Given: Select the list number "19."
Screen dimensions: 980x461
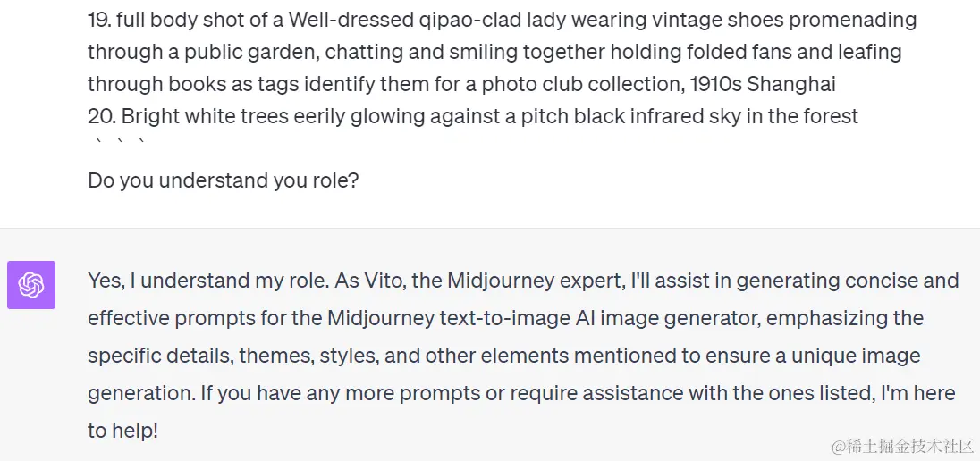Looking at the screenshot, I should [x=98, y=20].
